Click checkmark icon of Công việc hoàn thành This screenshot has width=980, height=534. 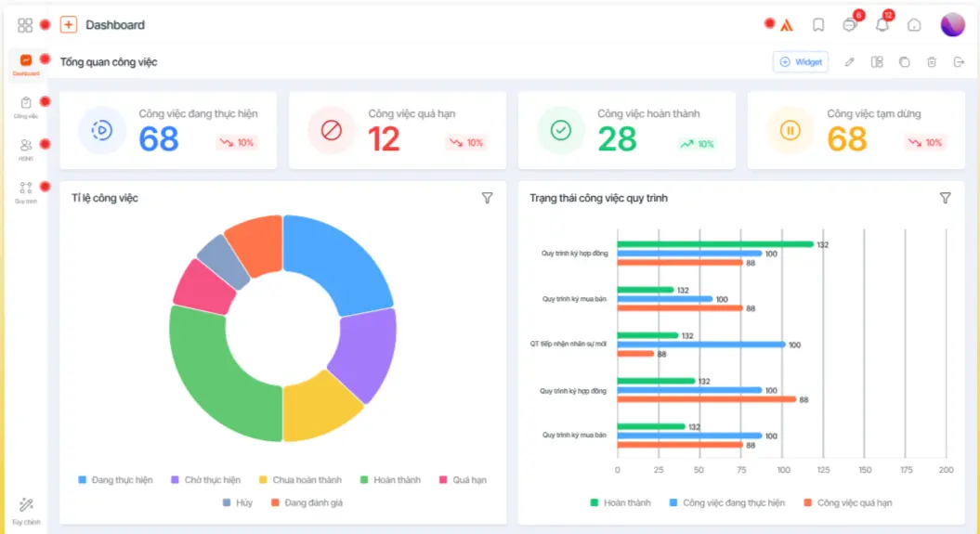click(x=561, y=131)
